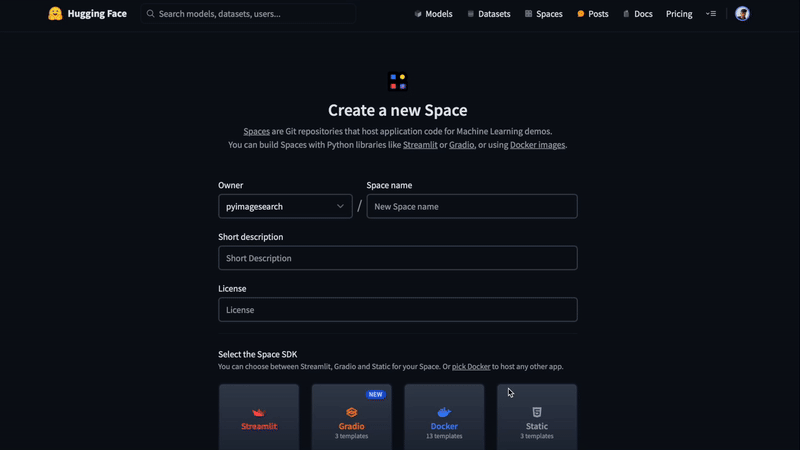Viewport: 800px width, 450px height.
Task: Follow the Gradio documentation link
Action: coord(461,145)
